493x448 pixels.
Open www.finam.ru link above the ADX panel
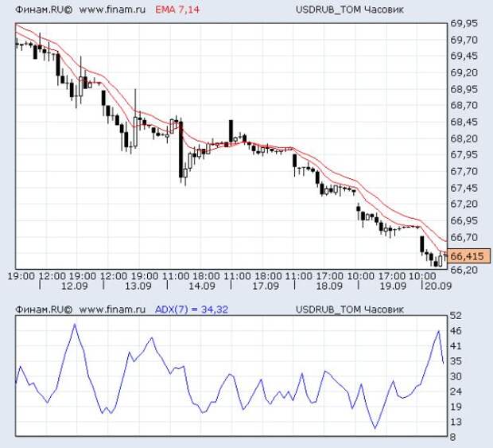[112, 309]
